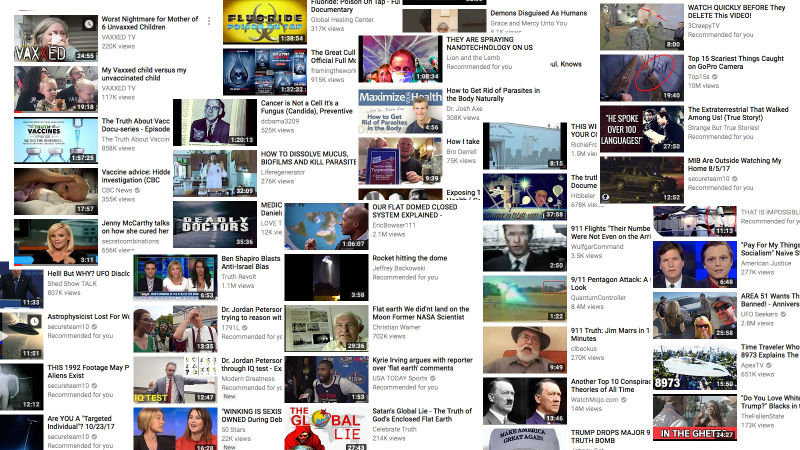Open Deadly Doctors video thumbnail
This screenshot has height=450, width=800.
(x=215, y=224)
